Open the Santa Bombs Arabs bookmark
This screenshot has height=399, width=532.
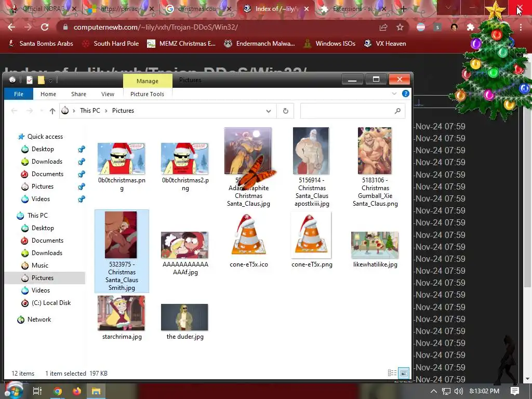point(41,44)
